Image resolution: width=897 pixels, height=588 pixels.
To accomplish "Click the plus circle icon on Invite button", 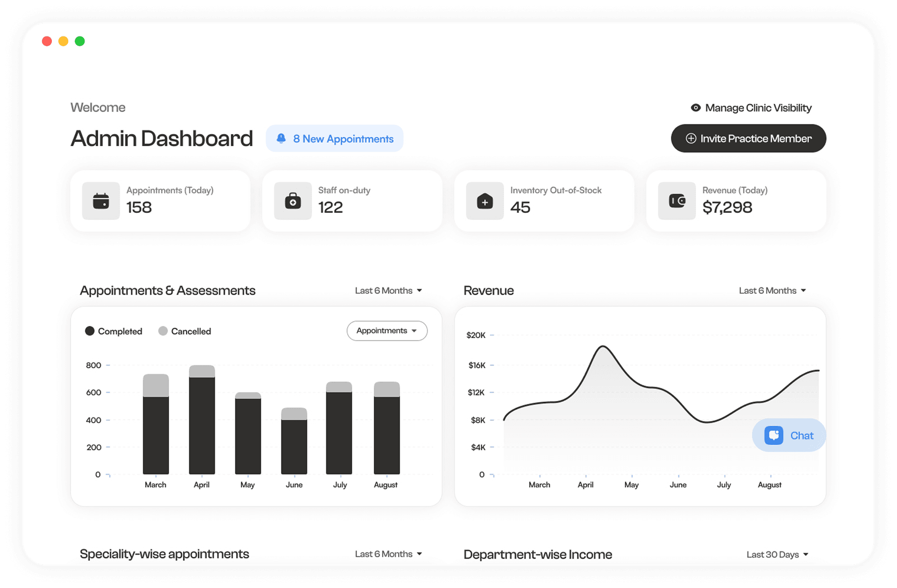I will (691, 139).
